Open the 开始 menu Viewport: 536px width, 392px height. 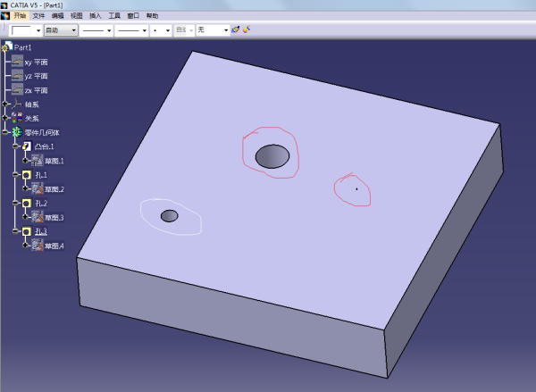[x=20, y=16]
